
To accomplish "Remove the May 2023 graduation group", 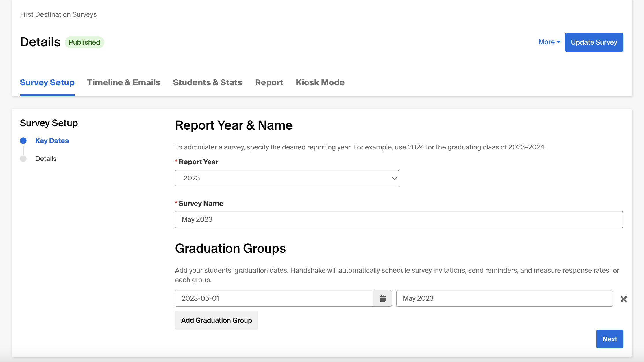I will pyautogui.click(x=624, y=299).
